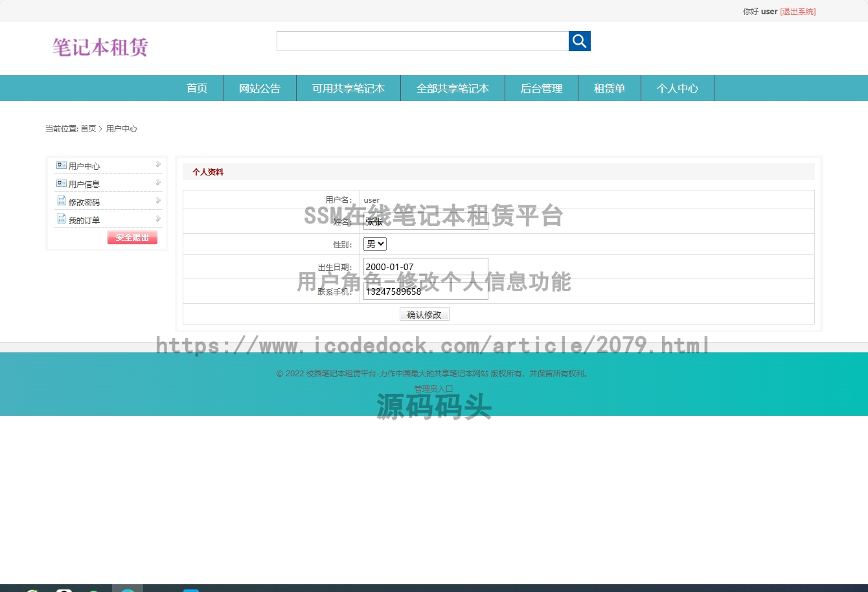
Task: Select 修改密码 in the sidebar
Action: tap(84, 203)
